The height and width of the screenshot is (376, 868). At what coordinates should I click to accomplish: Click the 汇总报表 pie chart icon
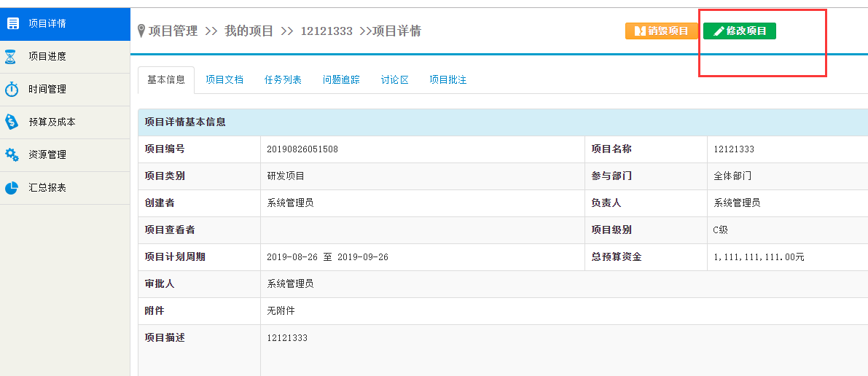12,188
